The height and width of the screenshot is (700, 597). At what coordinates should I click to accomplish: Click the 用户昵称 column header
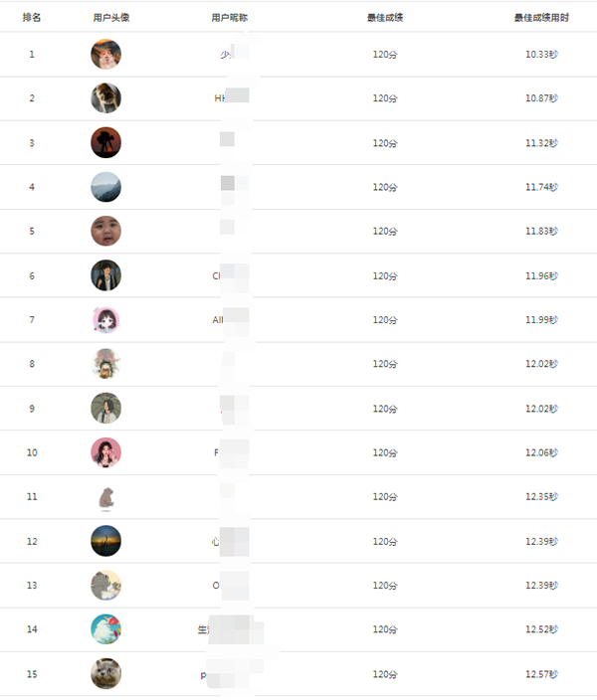tap(229, 18)
